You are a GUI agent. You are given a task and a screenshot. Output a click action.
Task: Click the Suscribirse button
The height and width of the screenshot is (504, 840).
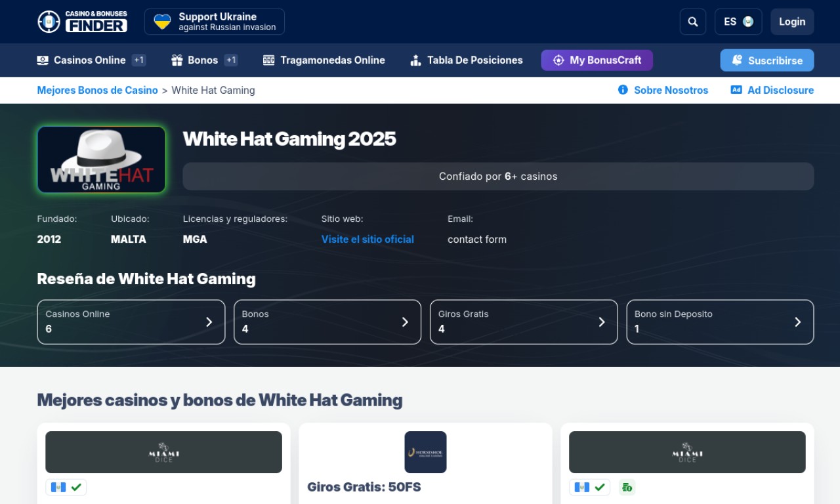point(767,60)
